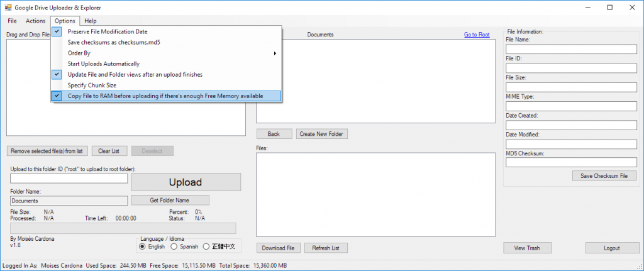644x271 pixels.
Task: Click the Files list box
Action: coord(376,195)
